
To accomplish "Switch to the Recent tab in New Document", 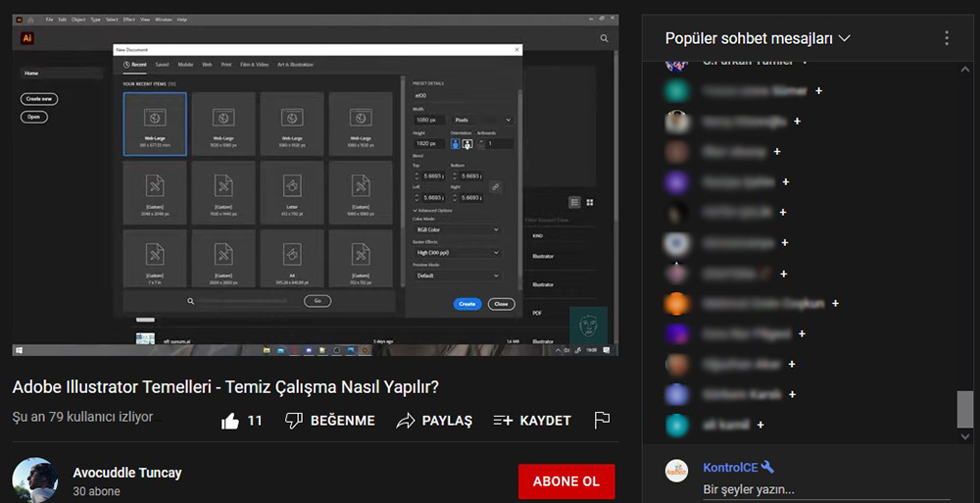I will pyautogui.click(x=135, y=65).
